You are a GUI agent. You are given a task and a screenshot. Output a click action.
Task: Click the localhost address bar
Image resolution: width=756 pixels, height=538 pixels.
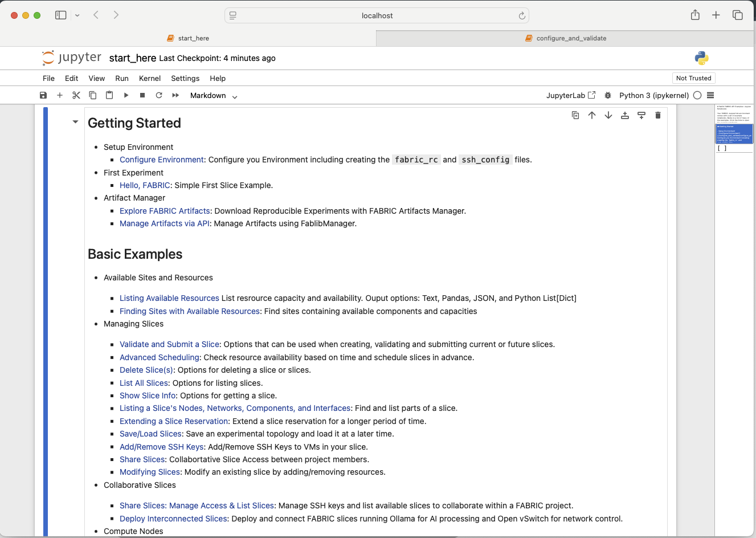tap(377, 15)
